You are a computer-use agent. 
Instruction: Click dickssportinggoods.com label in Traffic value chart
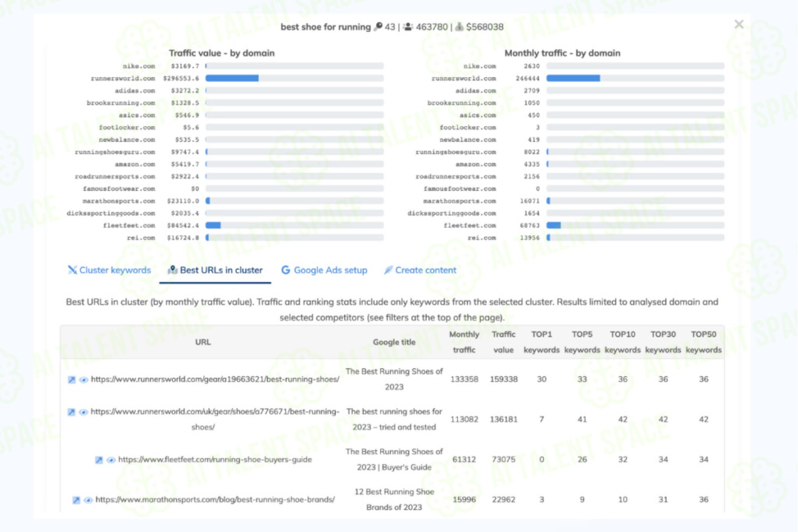111,213
